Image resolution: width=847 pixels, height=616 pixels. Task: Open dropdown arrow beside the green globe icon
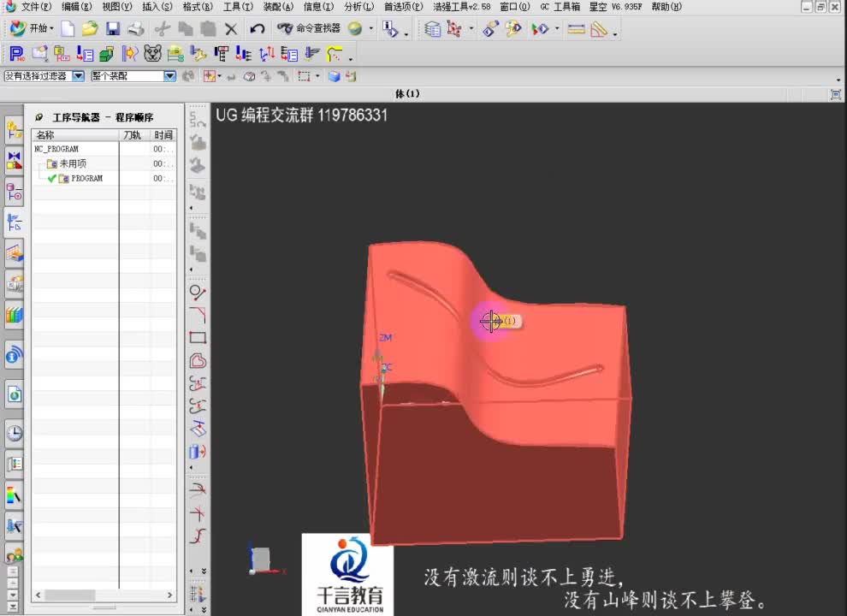pos(370,28)
